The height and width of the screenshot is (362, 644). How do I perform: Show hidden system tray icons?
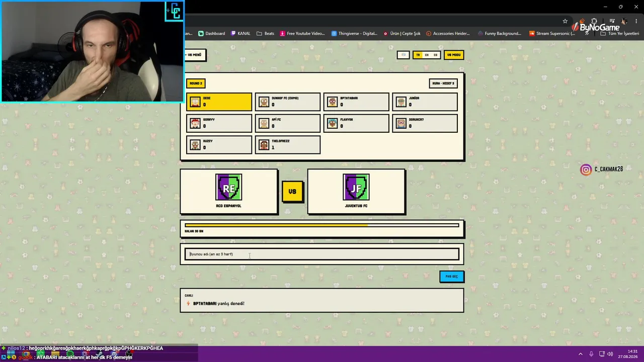580,354
